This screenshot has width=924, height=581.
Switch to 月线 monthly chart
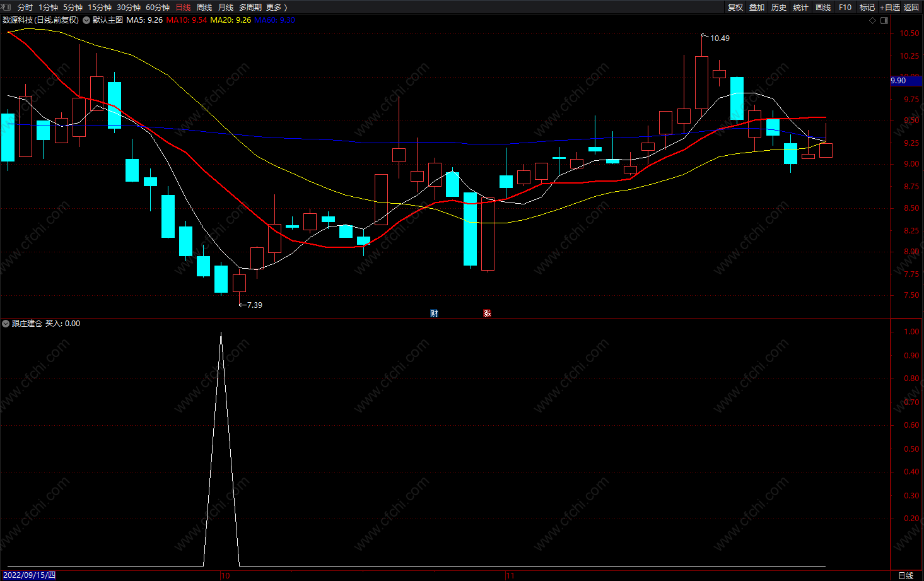(x=226, y=7)
